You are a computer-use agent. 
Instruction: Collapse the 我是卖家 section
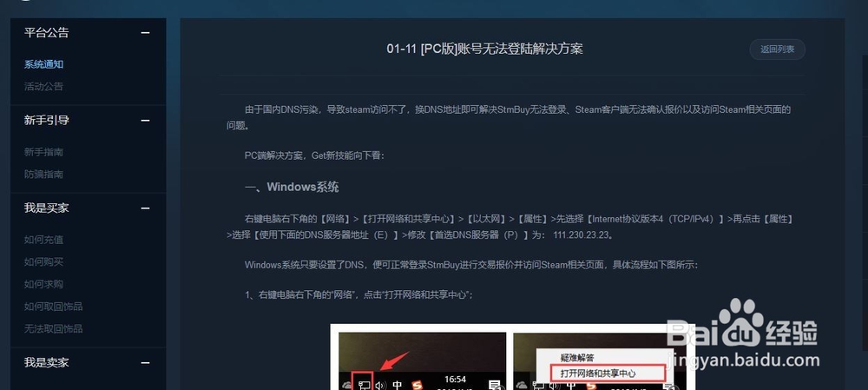tap(145, 363)
